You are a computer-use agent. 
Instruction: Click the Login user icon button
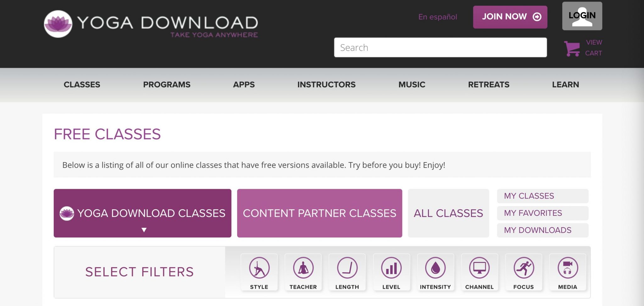582,16
